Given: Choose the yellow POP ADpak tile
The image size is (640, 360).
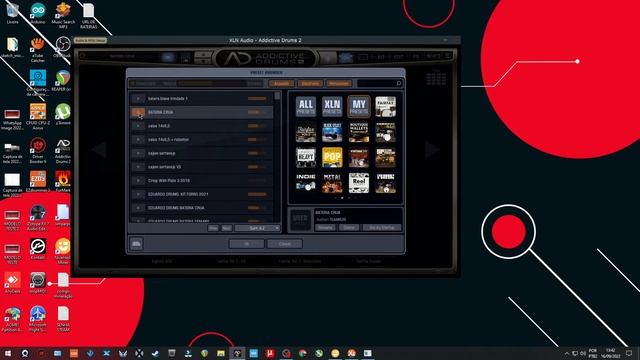Looking at the screenshot, I should point(332,158).
